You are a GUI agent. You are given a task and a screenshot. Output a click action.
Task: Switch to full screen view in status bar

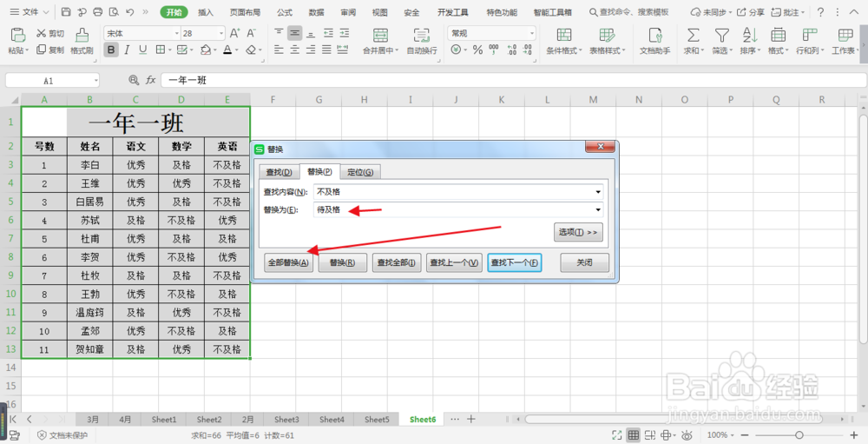click(x=616, y=435)
